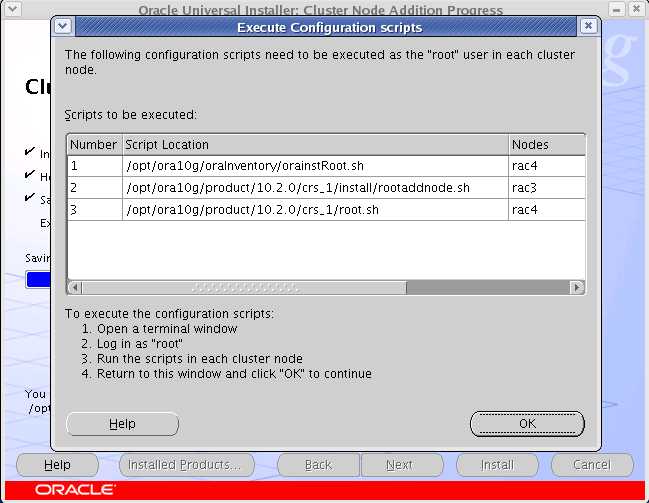
Task: Click the scripts table left scroll arrow
Action: (x=75, y=287)
